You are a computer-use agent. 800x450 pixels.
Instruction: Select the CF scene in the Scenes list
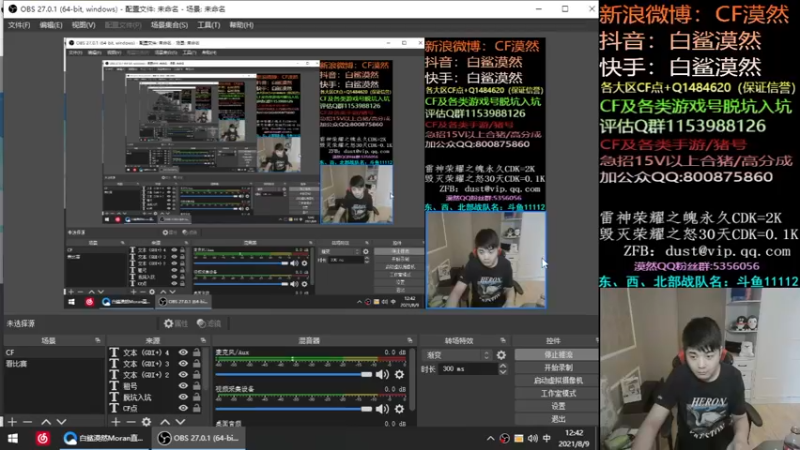tap(54, 353)
